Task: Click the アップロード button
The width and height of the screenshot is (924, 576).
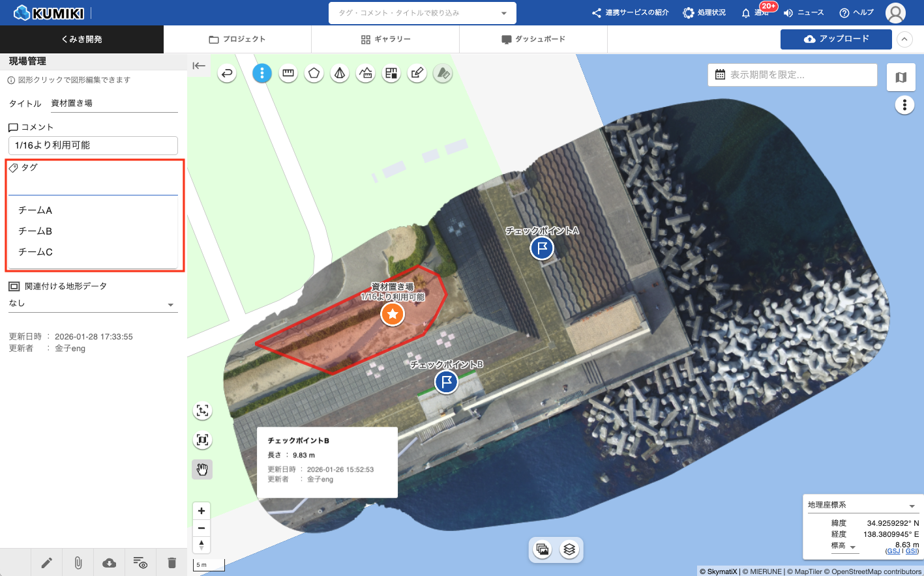Action: [x=836, y=39]
